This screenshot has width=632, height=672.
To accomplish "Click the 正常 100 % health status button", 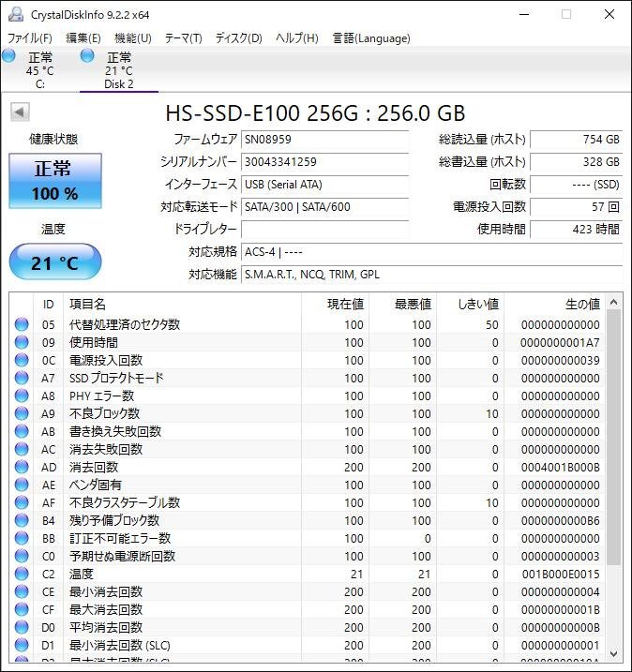I will [55, 181].
